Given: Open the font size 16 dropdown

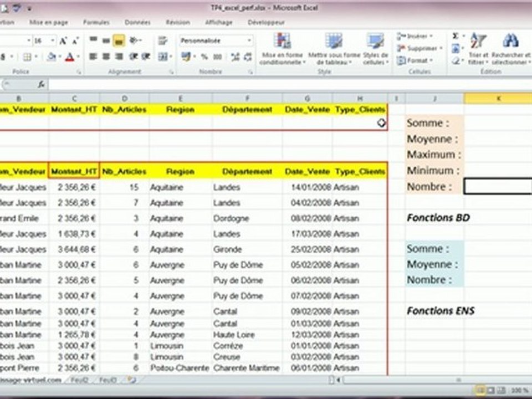Looking at the screenshot, I should 52,40.
